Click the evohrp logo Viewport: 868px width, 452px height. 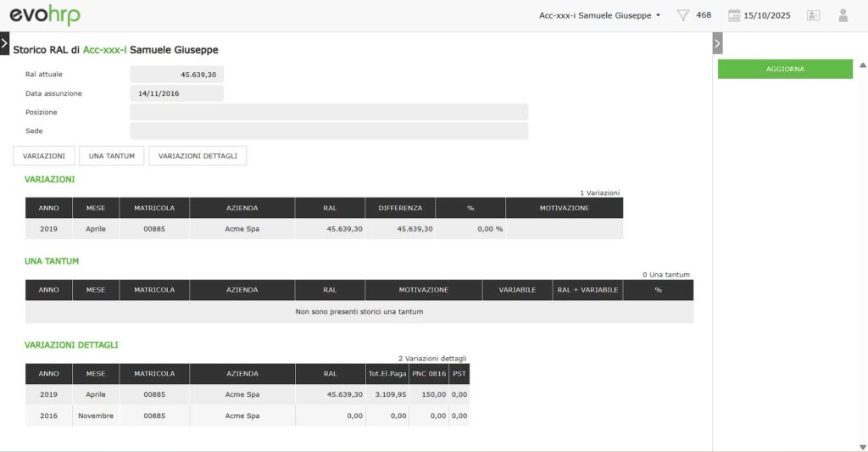(46, 15)
